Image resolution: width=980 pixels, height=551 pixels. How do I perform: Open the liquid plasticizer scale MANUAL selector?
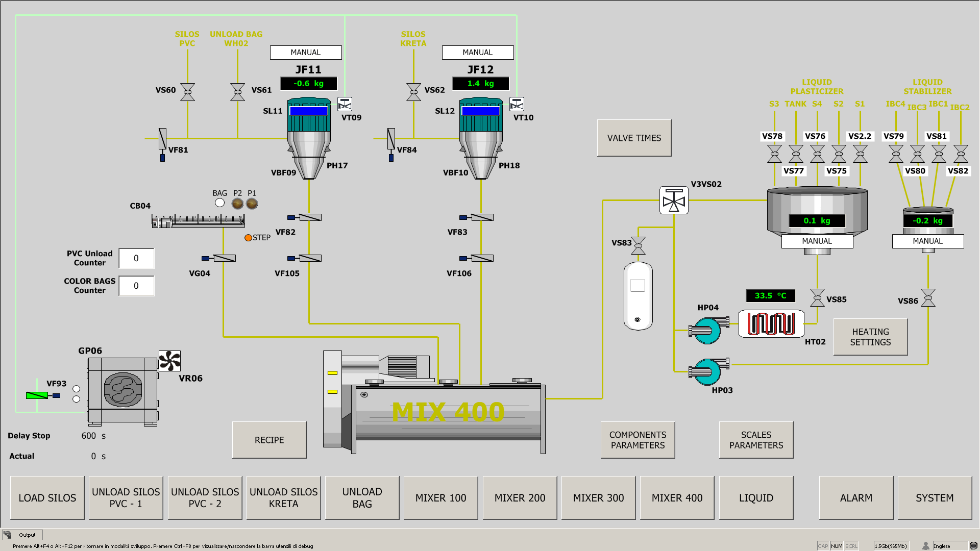pos(817,241)
